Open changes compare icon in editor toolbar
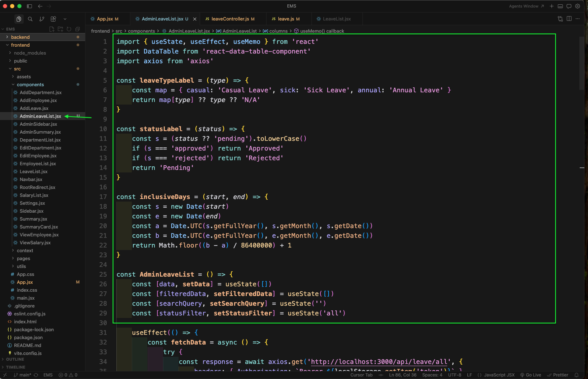Viewport: 588px width, 379px height. tap(560, 19)
